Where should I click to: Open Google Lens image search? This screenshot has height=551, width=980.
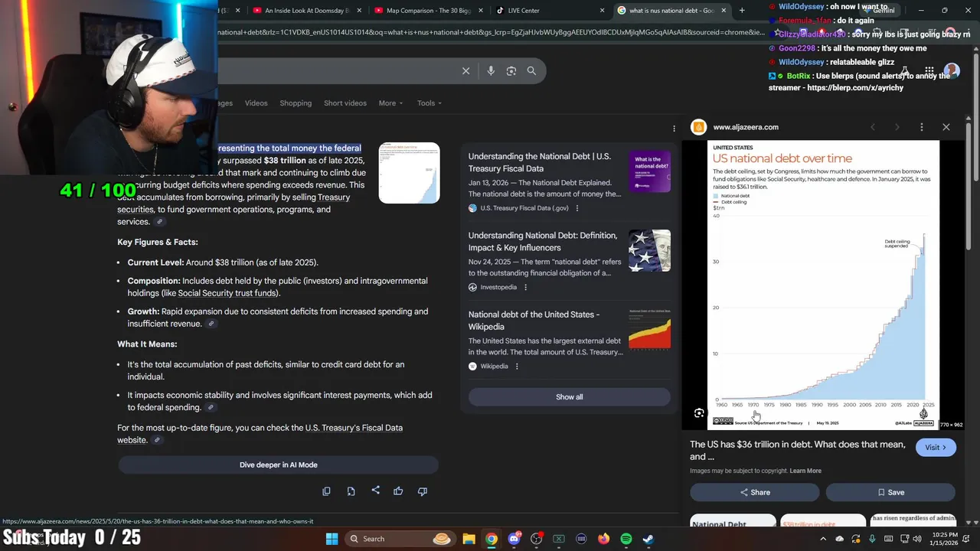pyautogui.click(x=511, y=70)
